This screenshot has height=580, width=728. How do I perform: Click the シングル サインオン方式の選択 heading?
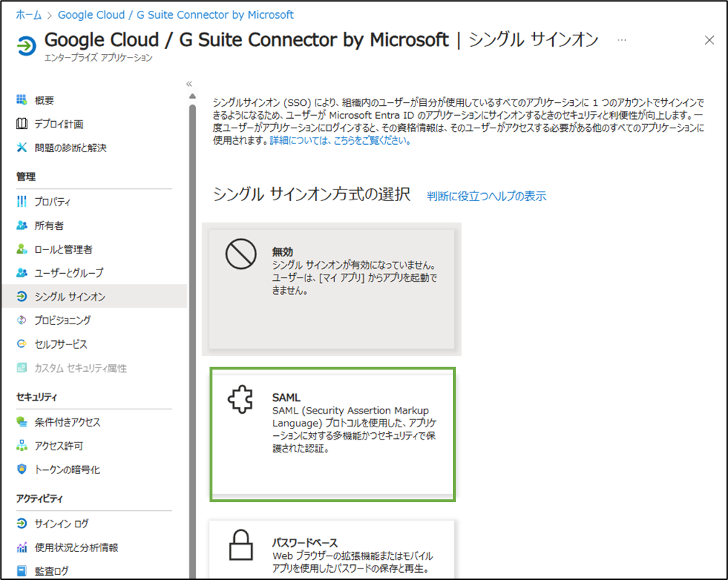[x=312, y=194]
